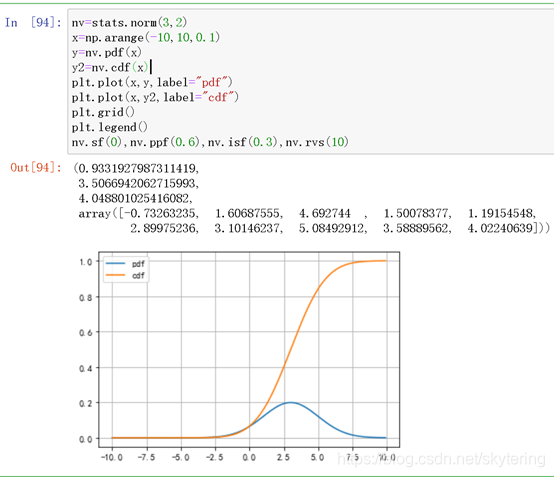Click the orange cdf legend line swatch
Viewport: 554px width, 477px height.
click(x=116, y=275)
